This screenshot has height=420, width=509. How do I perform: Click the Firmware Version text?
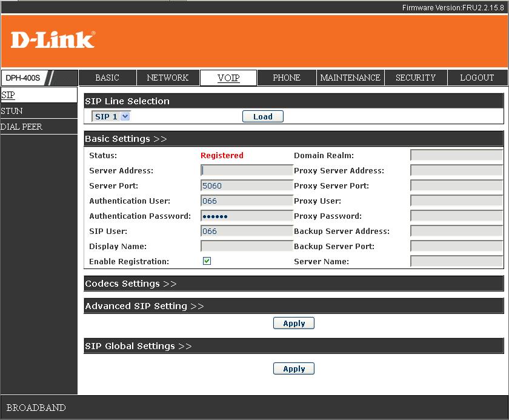[453, 8]
